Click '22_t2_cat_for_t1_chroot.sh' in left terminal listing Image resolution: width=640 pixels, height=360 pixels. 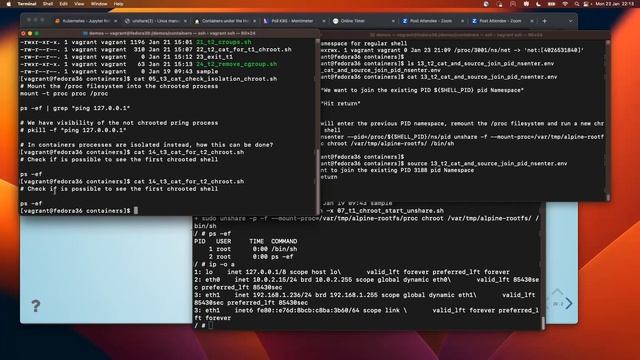(x=244, y=49)
